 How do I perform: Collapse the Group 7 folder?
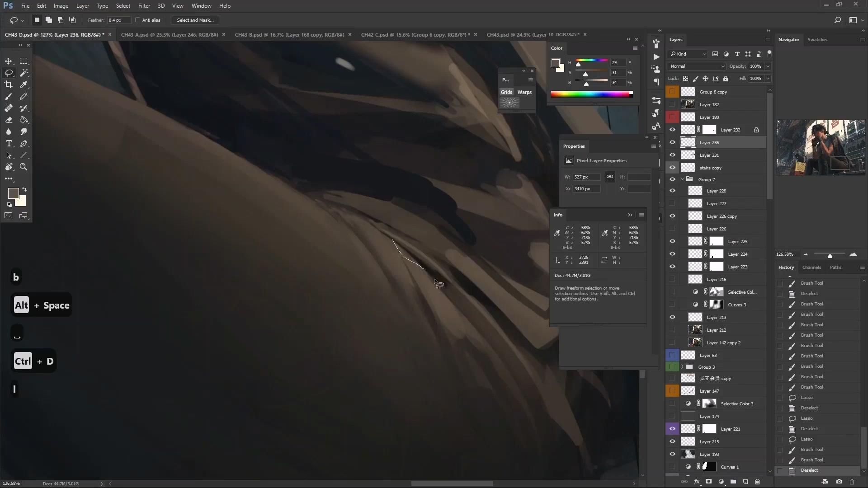pyautogui.click(x=682, y=179)
